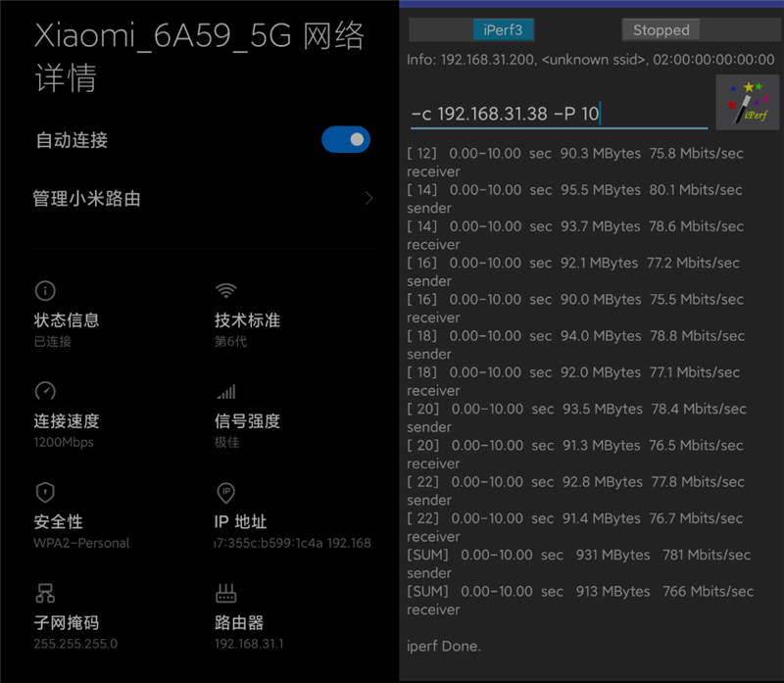Expand the 管理小米路由 chevron arrow
Viewport: 784px width, 683px height.
click(x=369, y=199)
